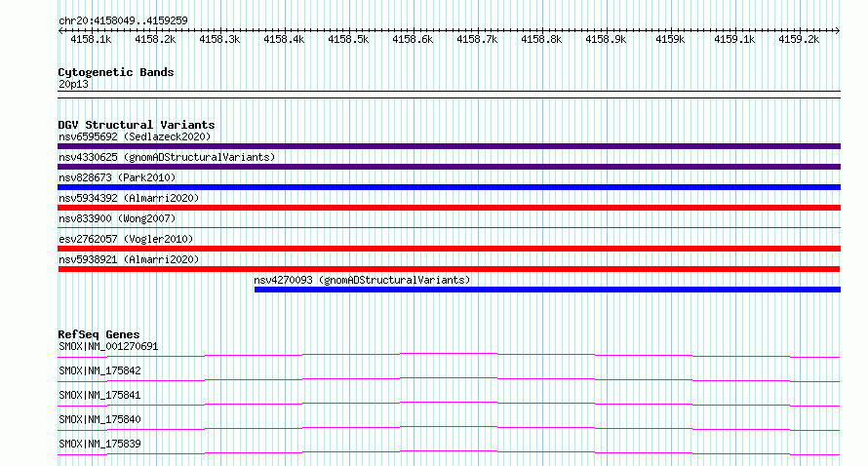
Task: Click the blue bar under nsv828673
Action: (x=449, y=187)
